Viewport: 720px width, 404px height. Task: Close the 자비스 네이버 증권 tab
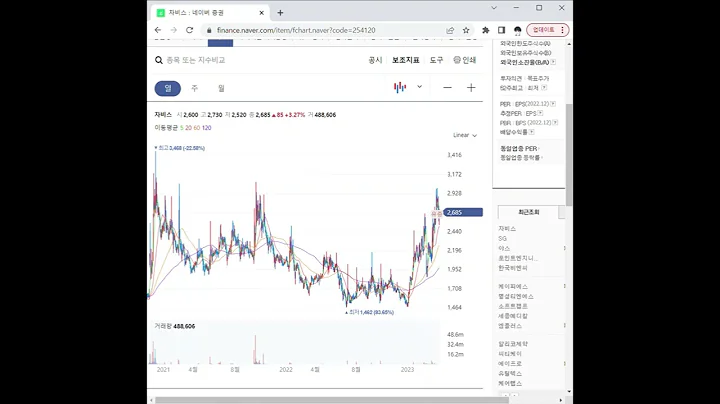coord(262,13)
